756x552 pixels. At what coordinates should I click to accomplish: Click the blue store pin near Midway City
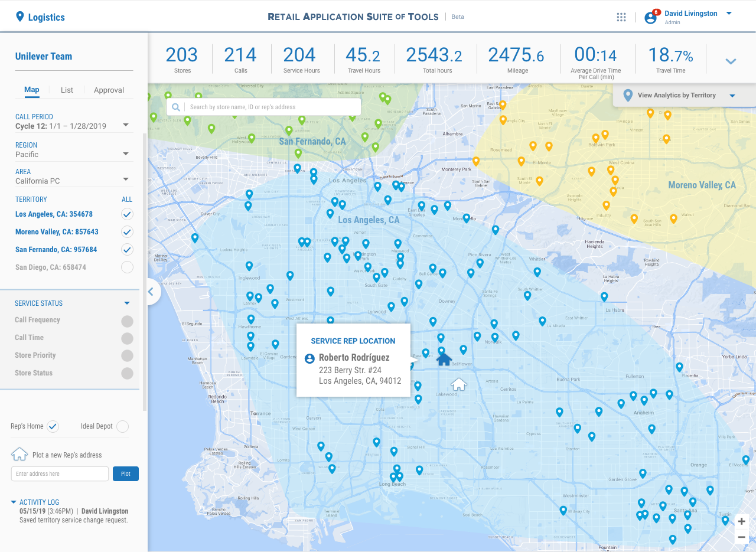pyautogui.click(x=563, y=510)
